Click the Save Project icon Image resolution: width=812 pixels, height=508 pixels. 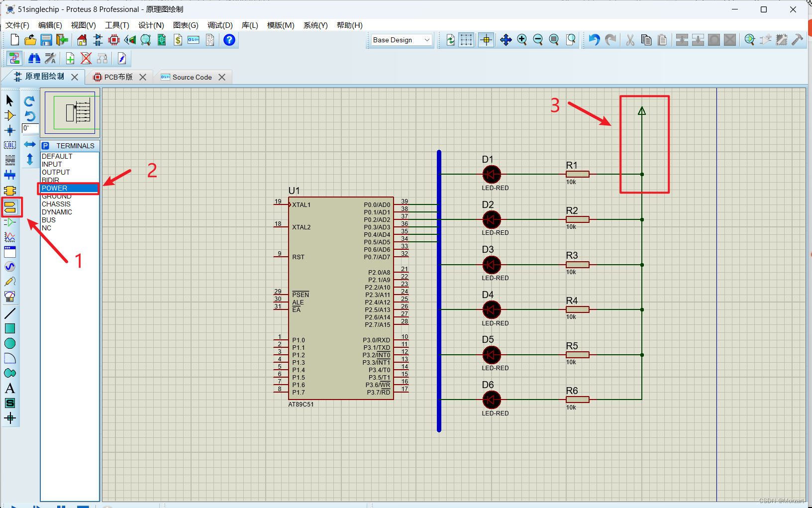point(46,40)
